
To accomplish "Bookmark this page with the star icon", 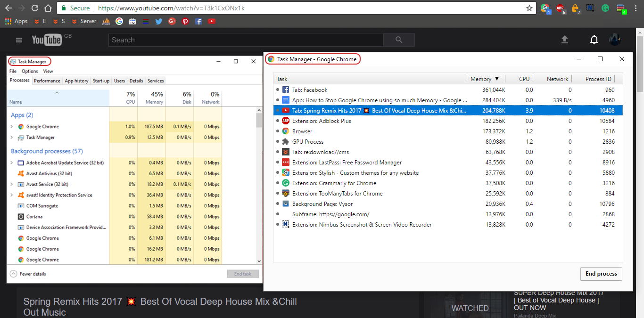I will (x=529, y=8).
